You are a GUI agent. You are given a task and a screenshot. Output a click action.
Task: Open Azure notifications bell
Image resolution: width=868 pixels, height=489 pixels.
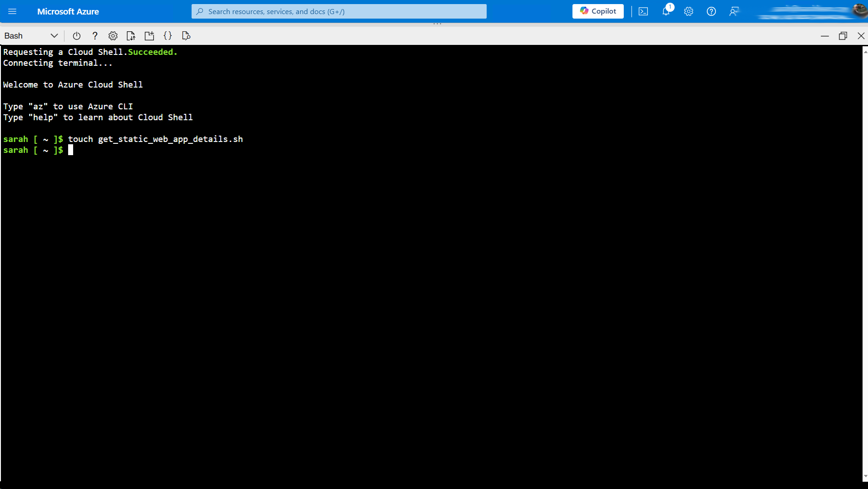tap(666, 11)
